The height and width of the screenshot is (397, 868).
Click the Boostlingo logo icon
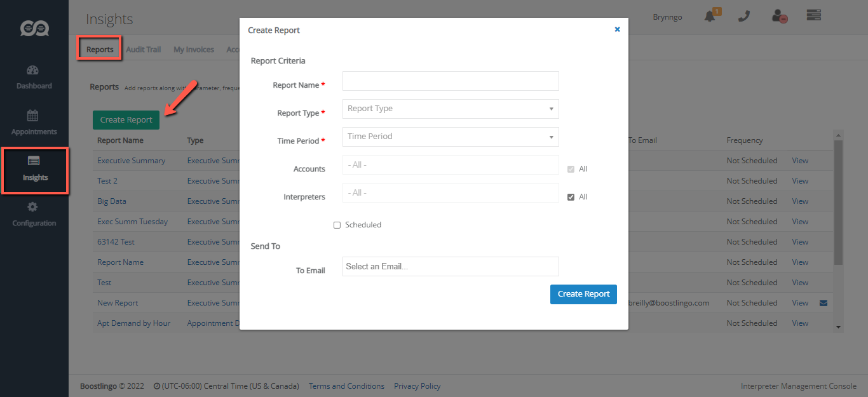(x=34, y=29)
